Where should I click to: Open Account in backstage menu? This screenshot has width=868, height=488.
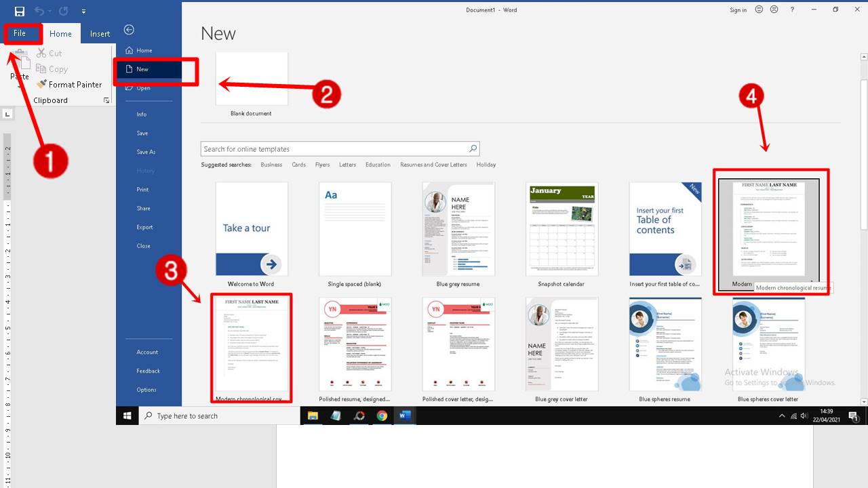(x=149, y=352)
